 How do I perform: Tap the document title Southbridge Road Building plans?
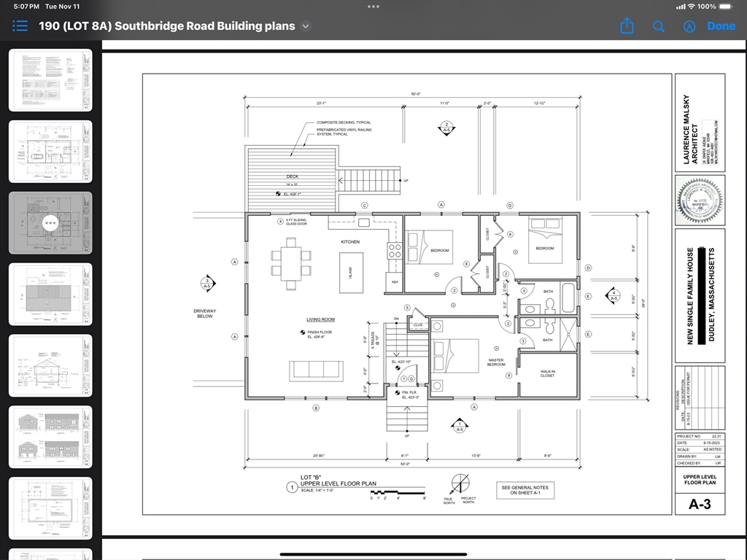click(x=167, y=26)
